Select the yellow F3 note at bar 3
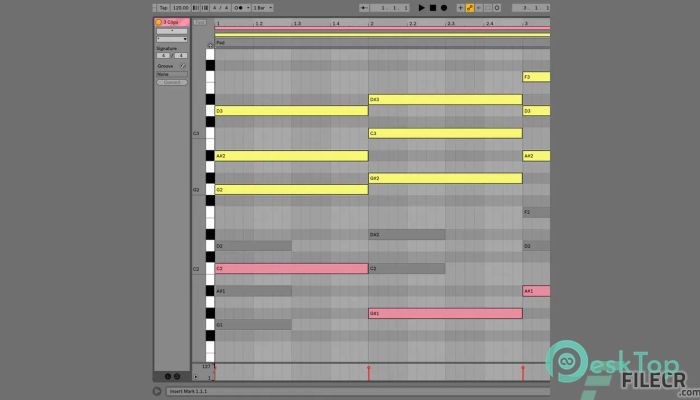Viewport: 700px width, 400px height. [x=536, y=77]
